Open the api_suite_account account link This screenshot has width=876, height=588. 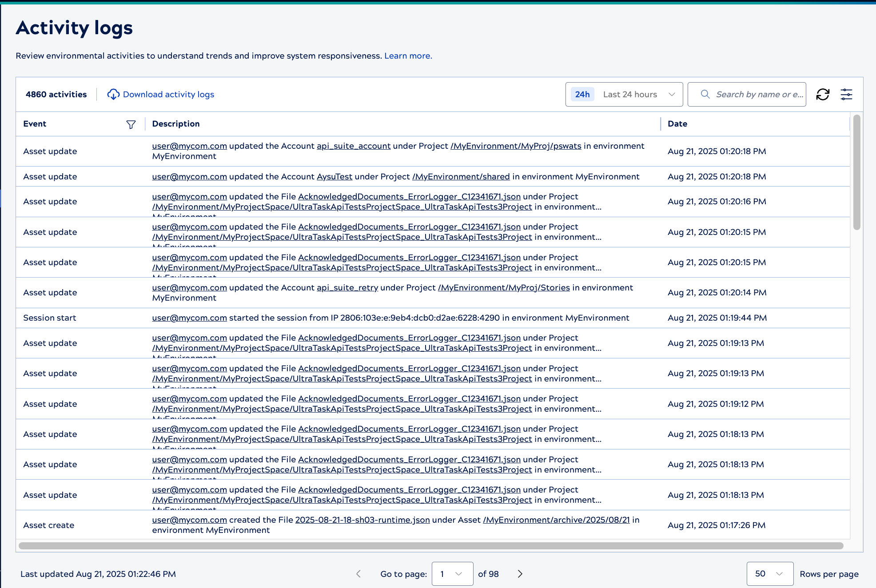coord(354,146)
